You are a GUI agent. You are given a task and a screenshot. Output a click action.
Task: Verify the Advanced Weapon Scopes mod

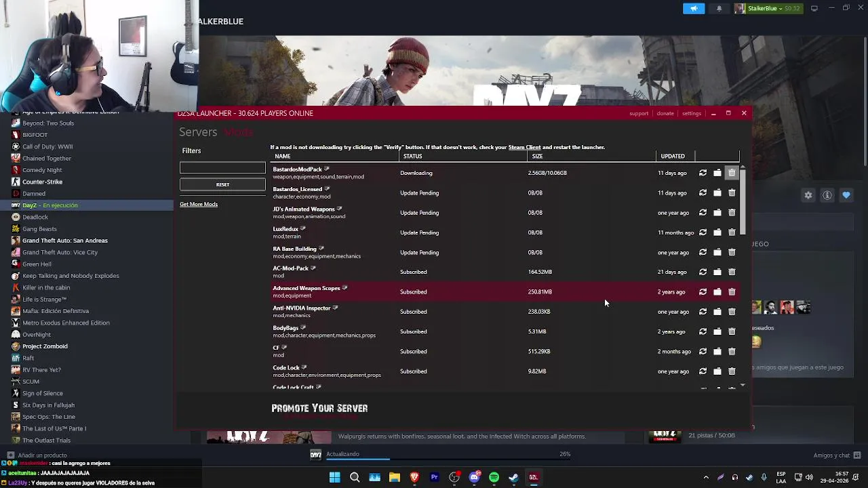703,292
